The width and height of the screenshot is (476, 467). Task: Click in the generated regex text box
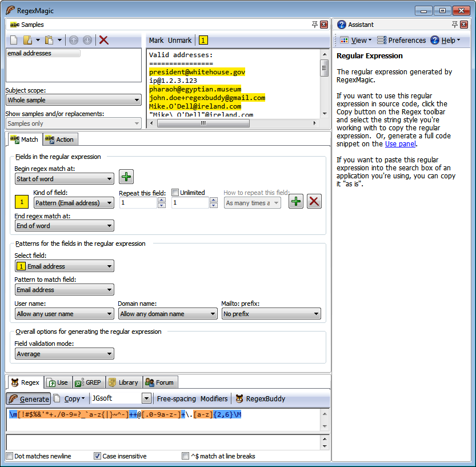click(163, 420)
